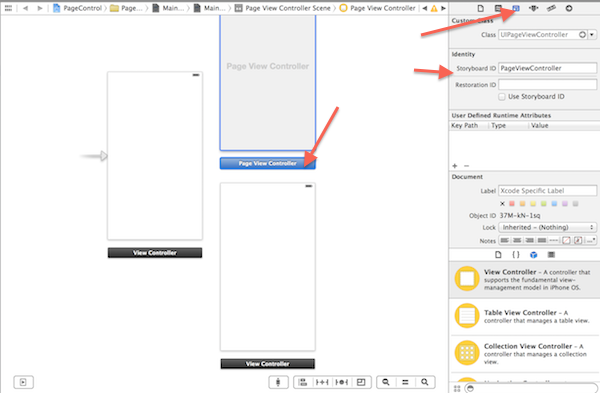Go forward using jump bar right arrow

pyautogui.click(x=40, y=8)
